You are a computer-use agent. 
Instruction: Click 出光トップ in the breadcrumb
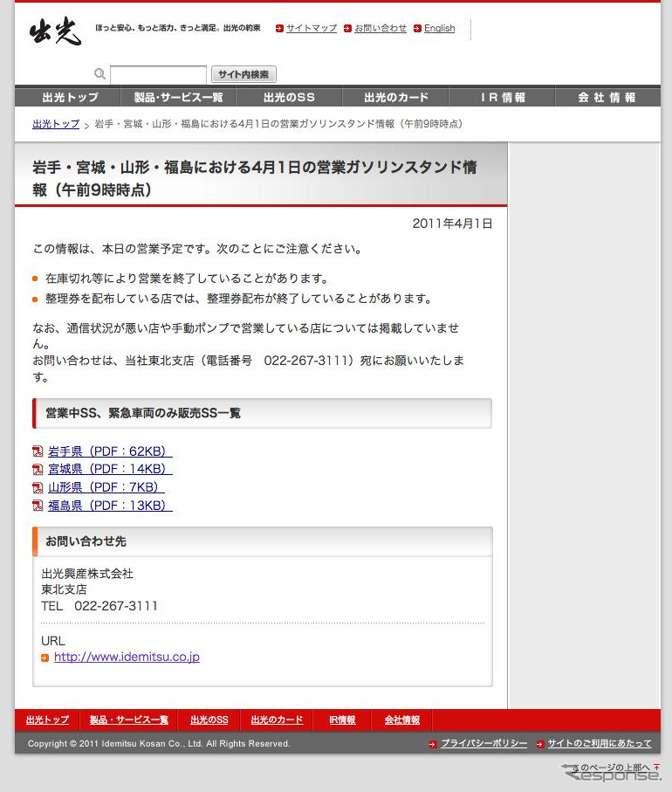(x=56, y=124)
